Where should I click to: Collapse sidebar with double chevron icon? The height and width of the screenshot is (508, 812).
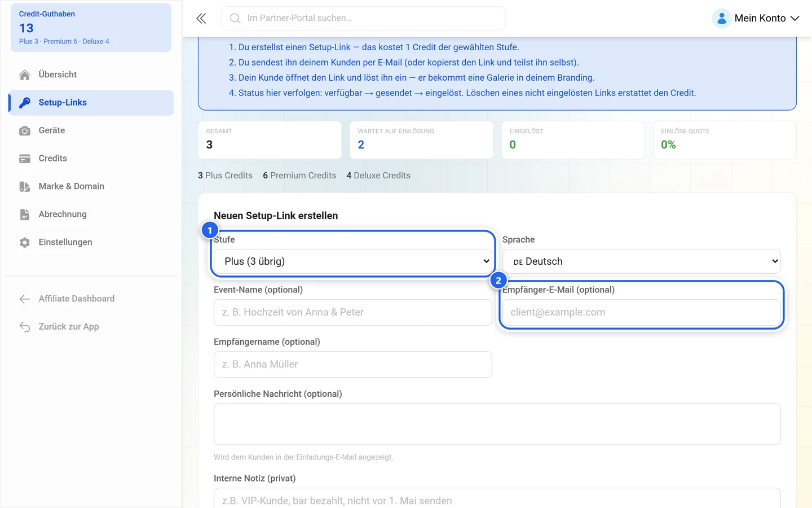[201, 19]
